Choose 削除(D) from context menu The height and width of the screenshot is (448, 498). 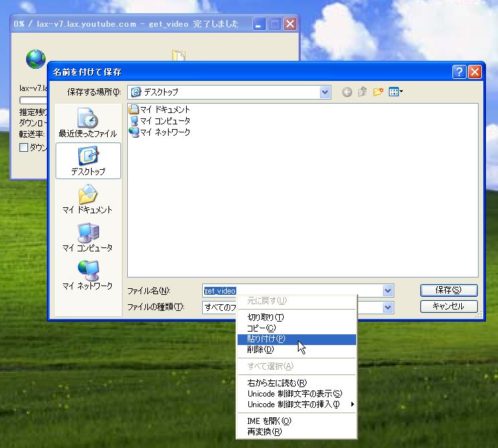(x=297, y=350)
